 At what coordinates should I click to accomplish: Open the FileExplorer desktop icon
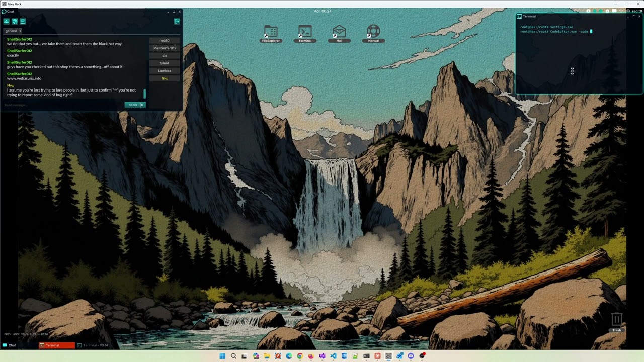(x=271, y=34)
